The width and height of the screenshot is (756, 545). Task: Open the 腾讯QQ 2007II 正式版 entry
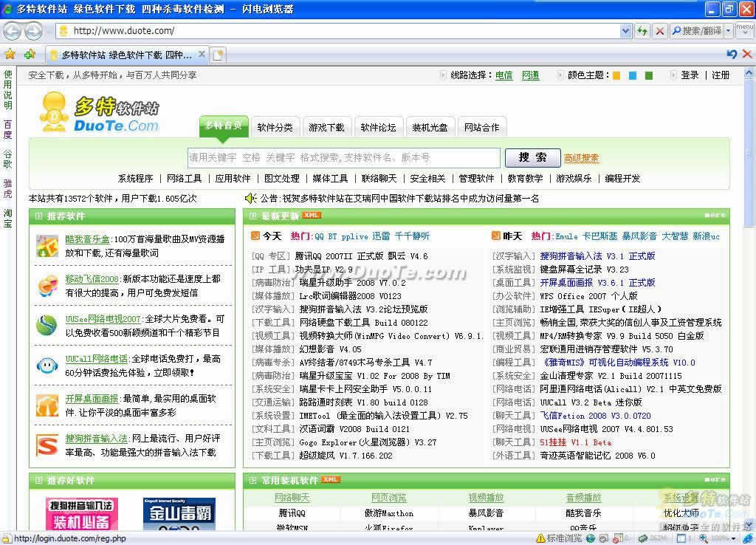[x=360, y=256]
